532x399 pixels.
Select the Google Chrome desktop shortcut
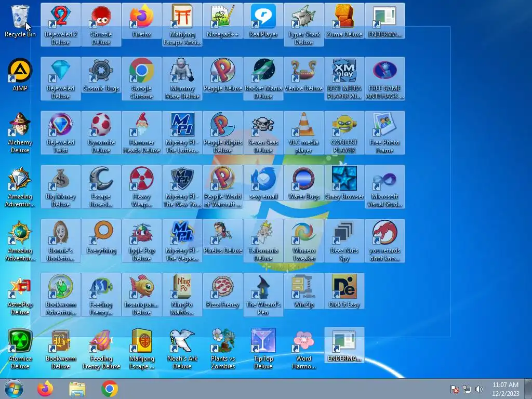click(x=142, y=79)
